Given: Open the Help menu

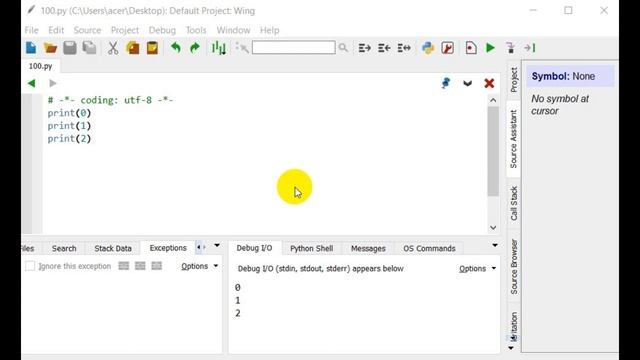Looking at the screenshot, I should [x=269, y=30].
